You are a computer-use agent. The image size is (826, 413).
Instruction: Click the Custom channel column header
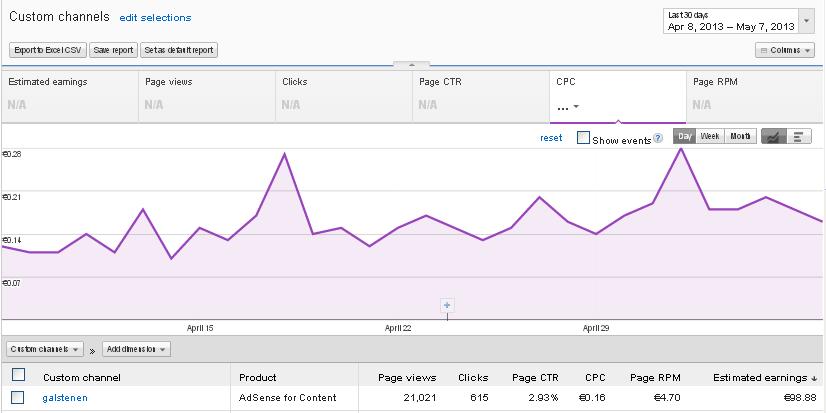click(82, 378)
